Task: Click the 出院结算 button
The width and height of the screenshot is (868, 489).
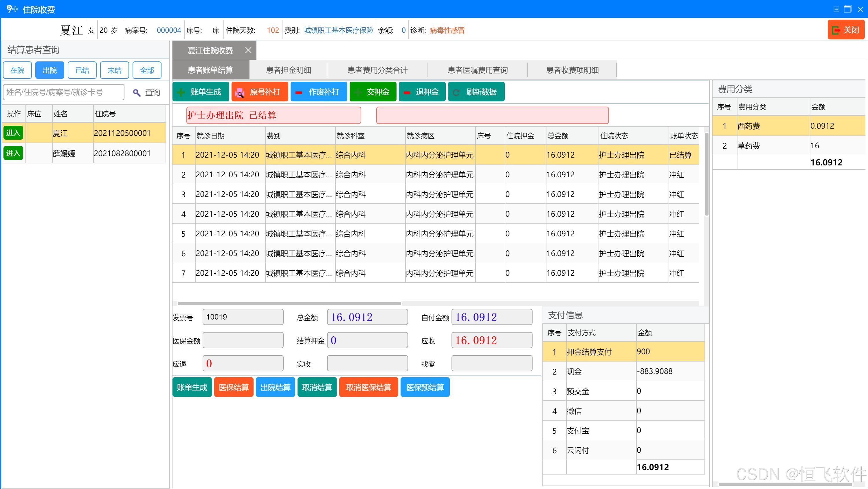Action: coord(275,387)
